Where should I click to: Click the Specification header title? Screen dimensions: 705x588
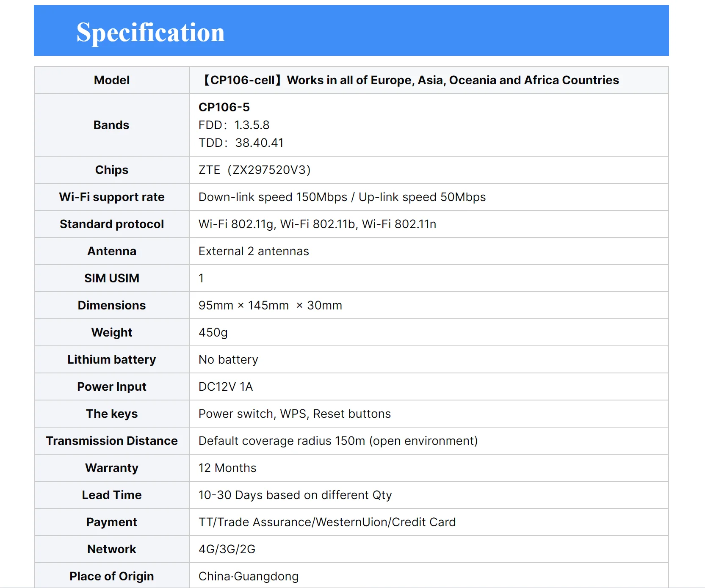150,32
